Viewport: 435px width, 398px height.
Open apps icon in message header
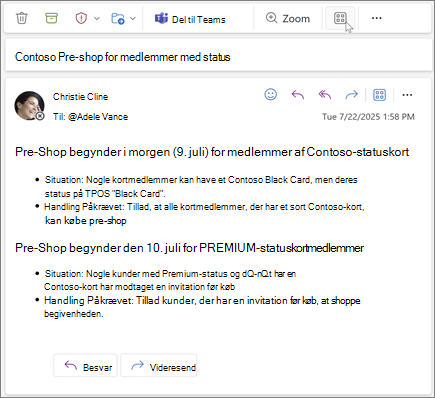(379, 95)
